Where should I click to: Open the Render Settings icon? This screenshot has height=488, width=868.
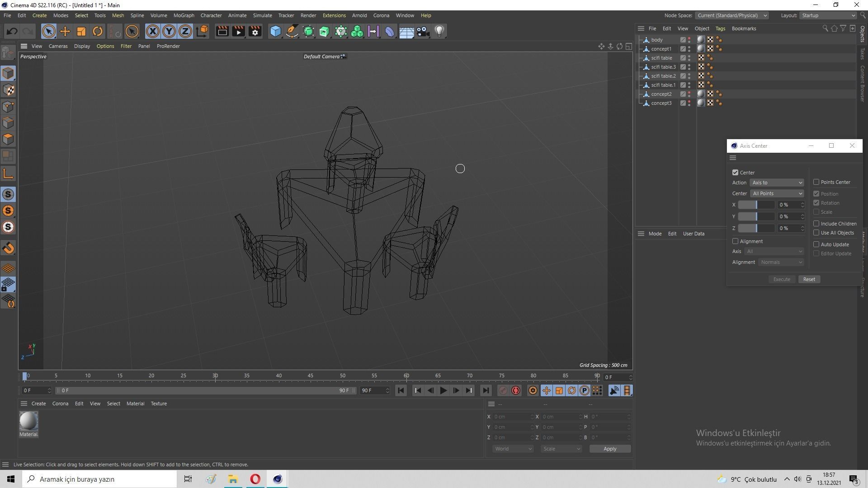click(255, 31)
